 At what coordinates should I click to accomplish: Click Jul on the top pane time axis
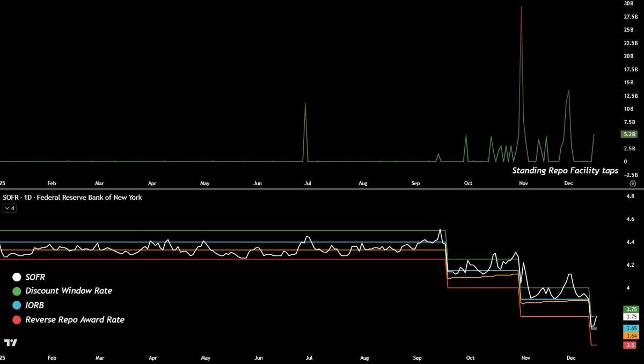pos(308,183)
